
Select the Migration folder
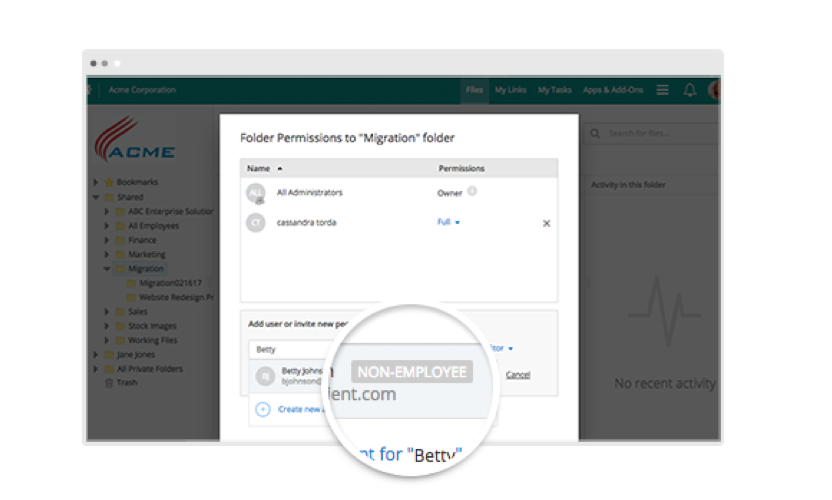[x=145, y=269]
